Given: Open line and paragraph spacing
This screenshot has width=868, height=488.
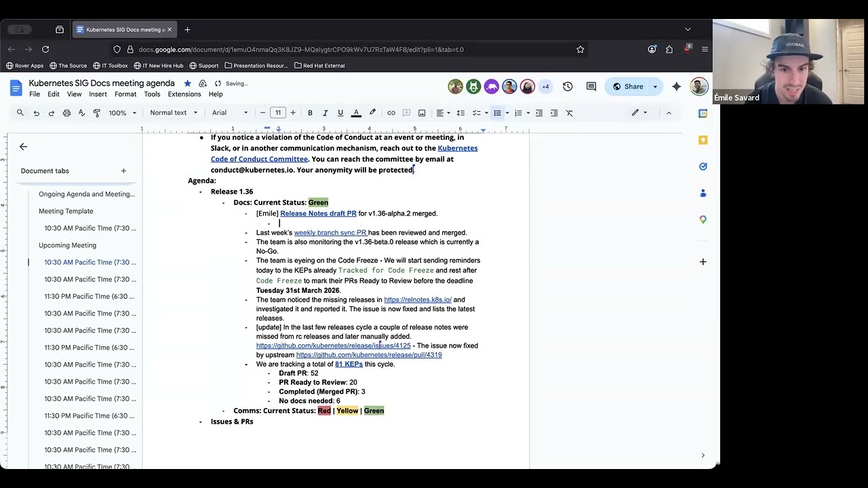Looking at the screenshot, I should (461, 113).
